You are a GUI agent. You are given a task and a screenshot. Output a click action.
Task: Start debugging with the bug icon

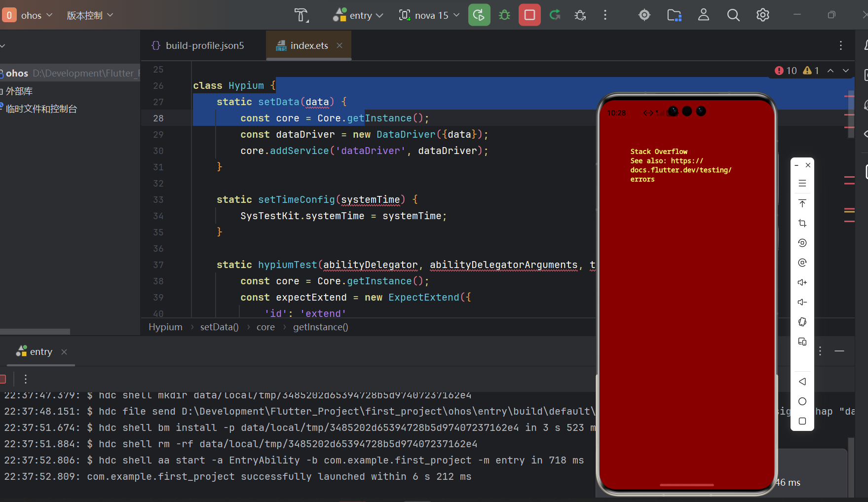(x=504, y=15)
